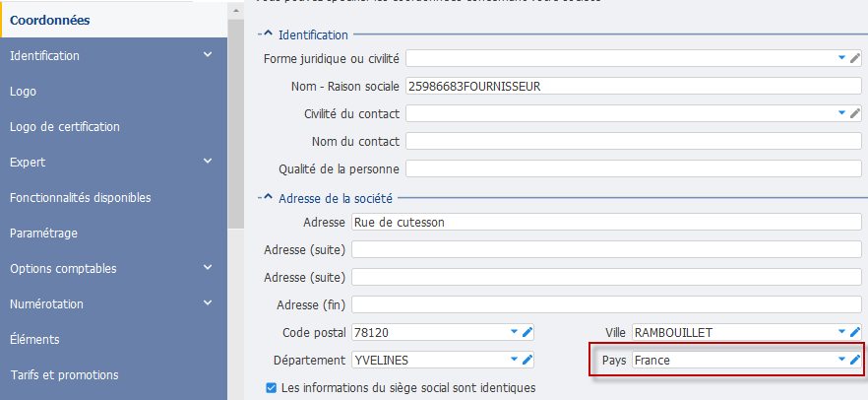Open the Ville dropdown arrow
Viewport: 868px width, 400px height.
coord(842,332)
